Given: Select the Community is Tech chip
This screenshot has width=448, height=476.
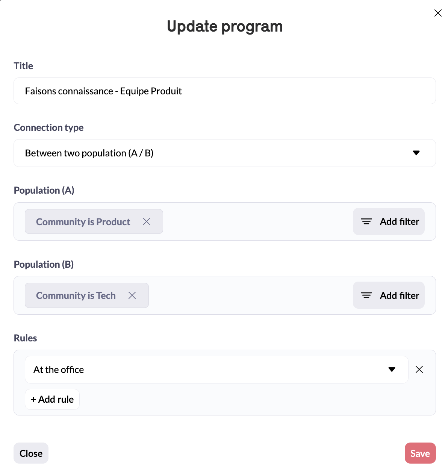Looking at the screenshot, I should click(87, 296).
